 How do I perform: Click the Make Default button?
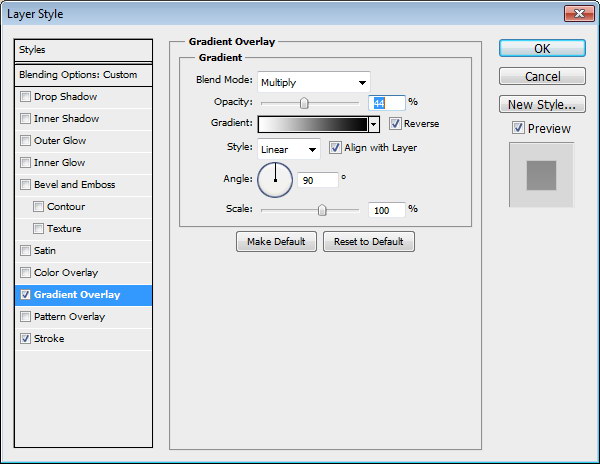[276, 241]
